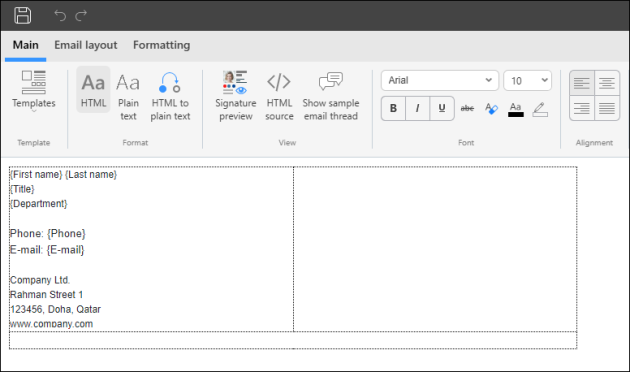Open the Templates gallery

pos(34,92)
